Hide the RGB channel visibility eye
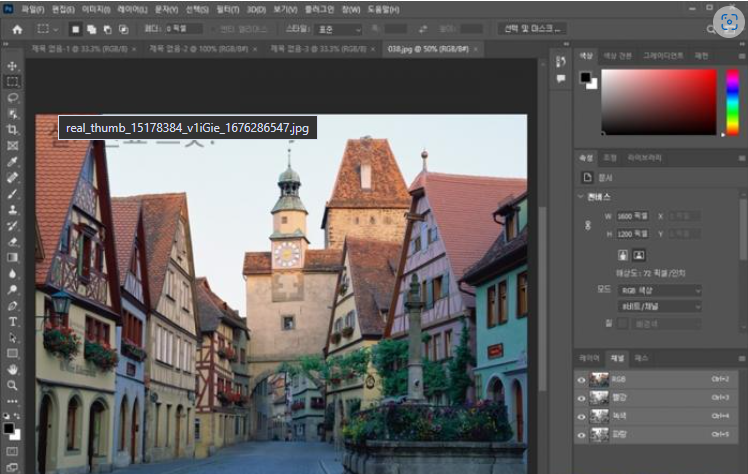 click(582, 379)
